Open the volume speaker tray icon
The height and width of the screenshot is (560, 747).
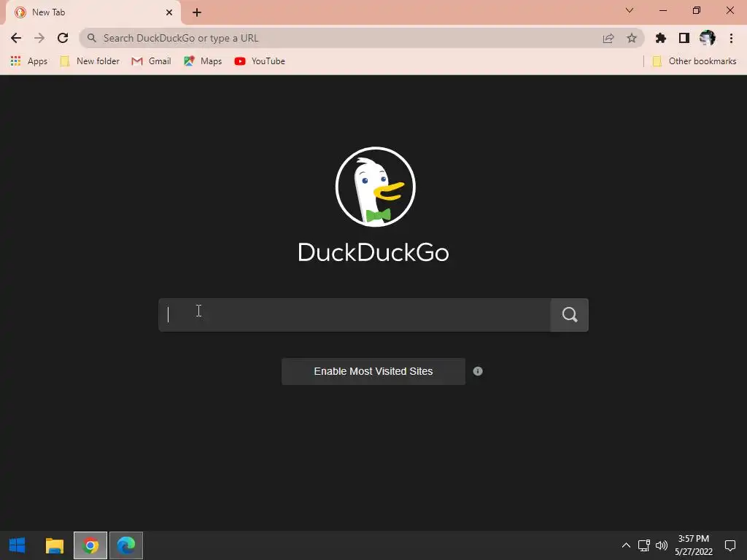coord(662,545)
